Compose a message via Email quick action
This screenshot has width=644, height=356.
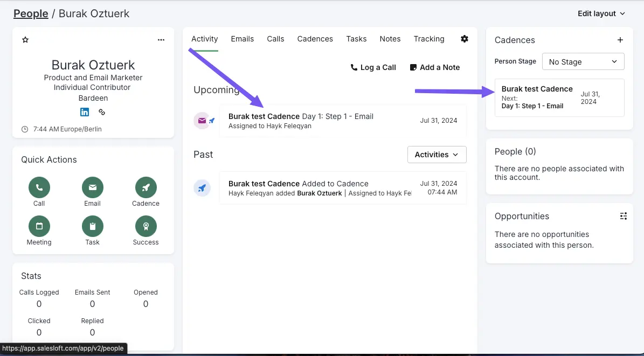92,187
